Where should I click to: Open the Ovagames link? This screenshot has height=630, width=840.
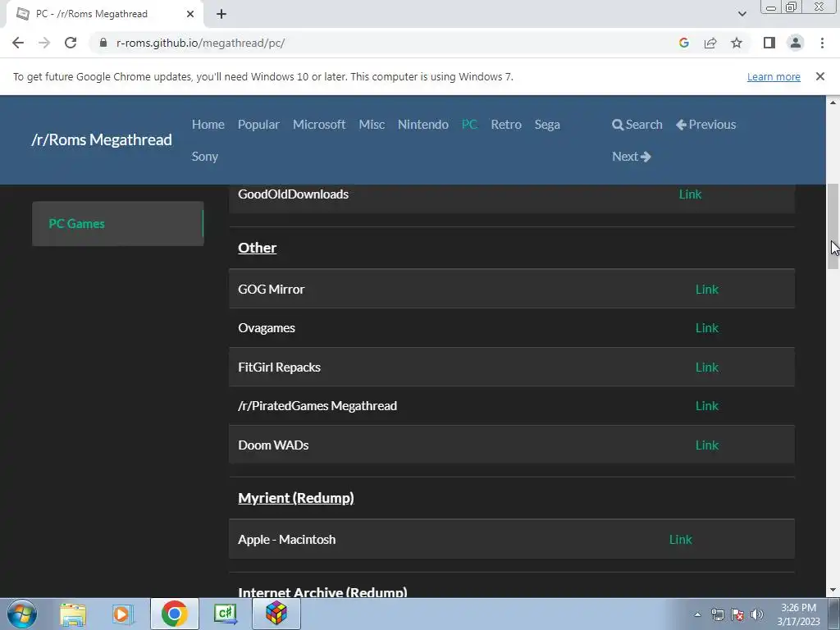point(706,328)
